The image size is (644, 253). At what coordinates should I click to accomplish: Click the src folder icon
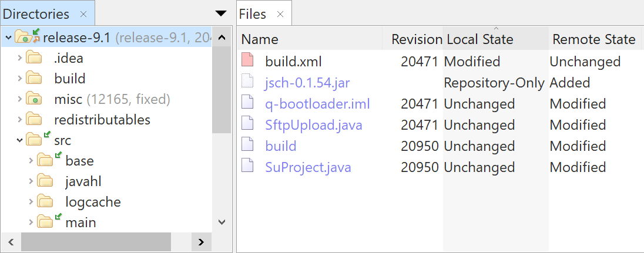coord(35,140)
